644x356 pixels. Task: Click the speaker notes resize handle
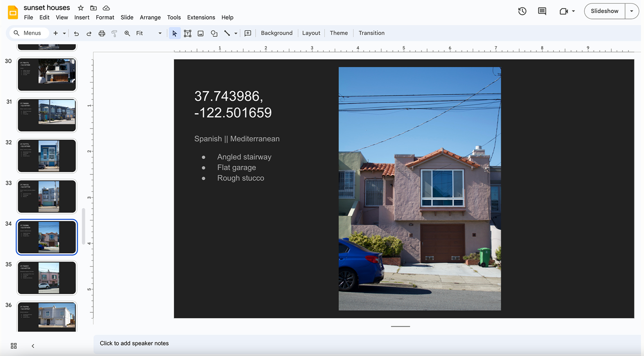tap(400, 326)
